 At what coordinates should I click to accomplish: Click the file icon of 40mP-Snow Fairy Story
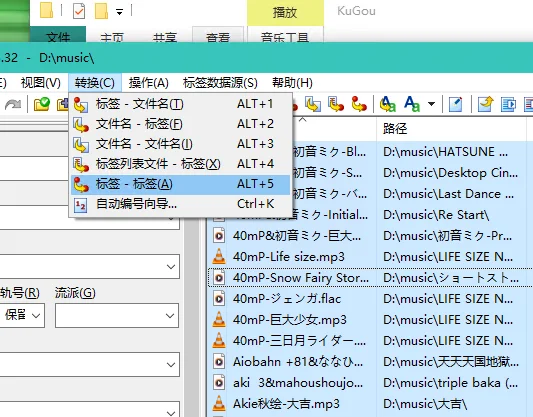(219, 278)
